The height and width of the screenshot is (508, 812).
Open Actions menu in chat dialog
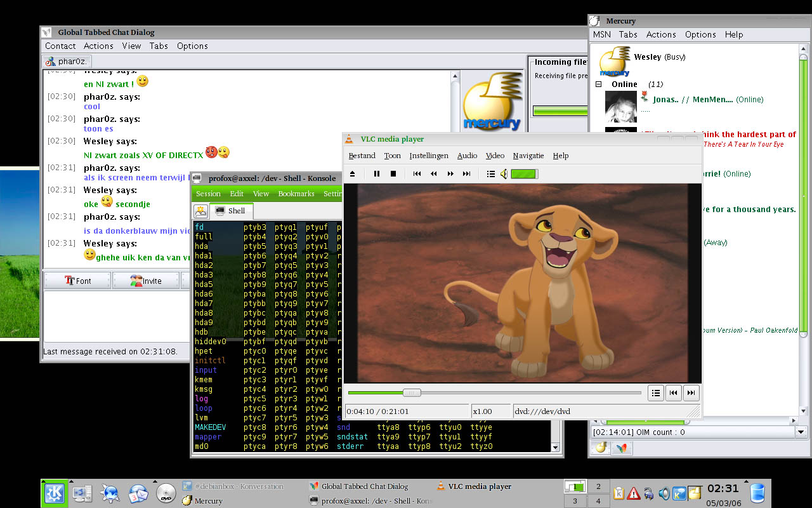tap(98, 46)
